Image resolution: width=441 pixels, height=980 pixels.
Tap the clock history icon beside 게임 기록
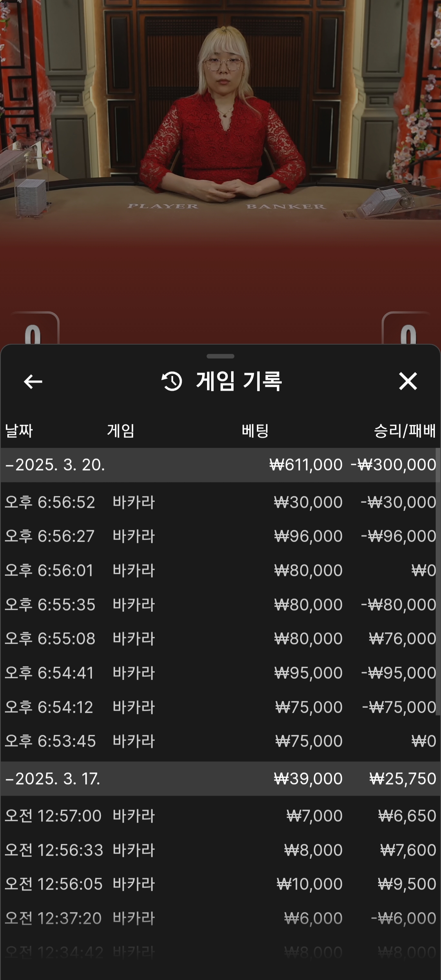172,381
